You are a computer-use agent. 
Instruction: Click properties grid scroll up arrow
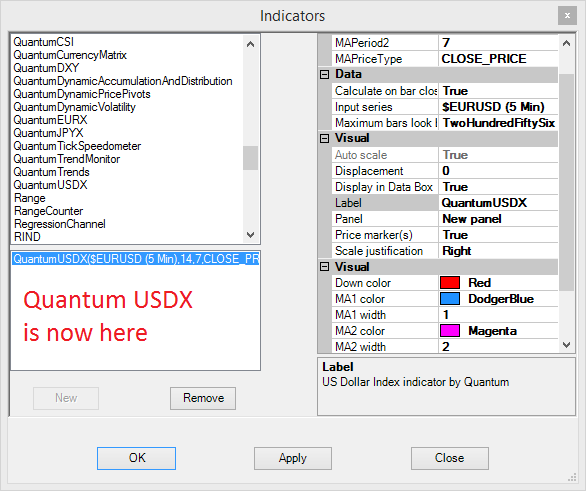[566, 43]
